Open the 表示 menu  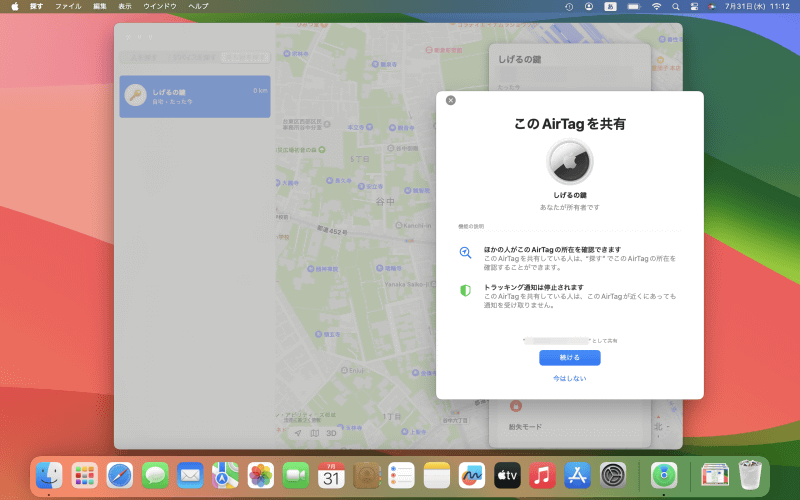pos(125,7)
